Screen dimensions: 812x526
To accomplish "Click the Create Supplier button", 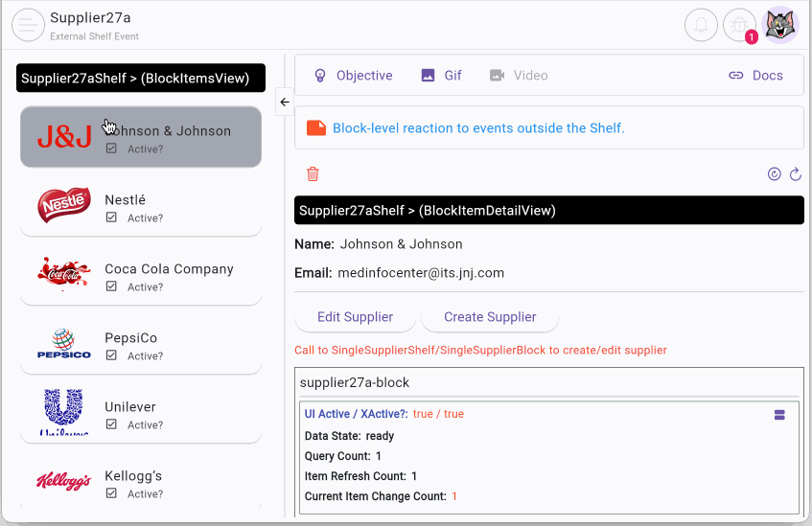I will coord(490,317).
